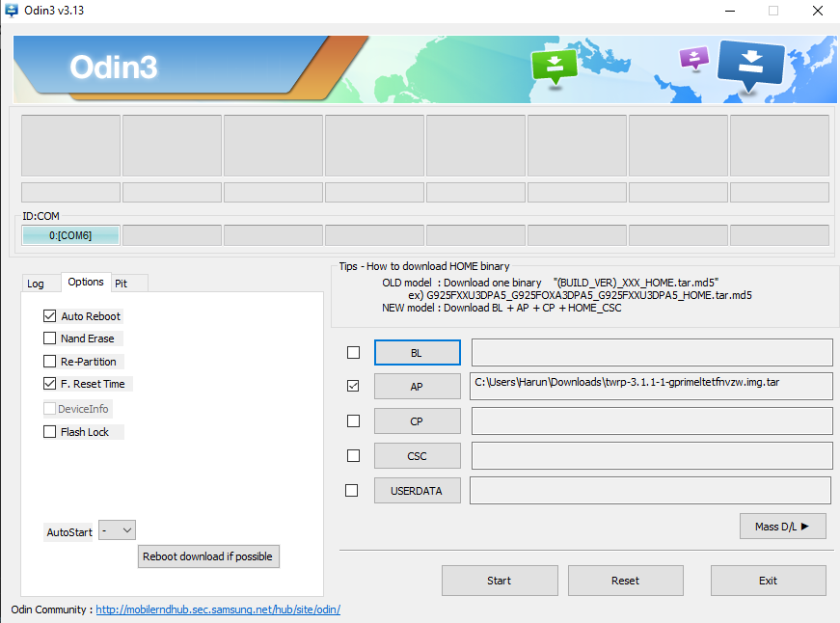Uncheck the checkbox beside the AP button
Screen dimensions: 840x623
click(353, 386)
